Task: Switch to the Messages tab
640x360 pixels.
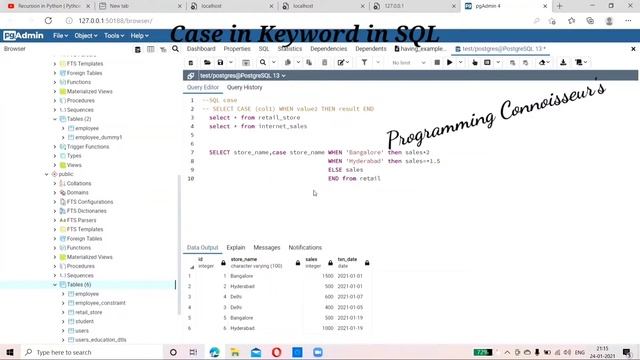Action: 267,247
